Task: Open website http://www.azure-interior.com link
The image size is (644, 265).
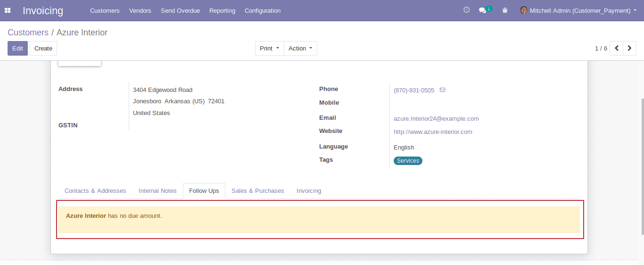Action: [x=433, y=132]
